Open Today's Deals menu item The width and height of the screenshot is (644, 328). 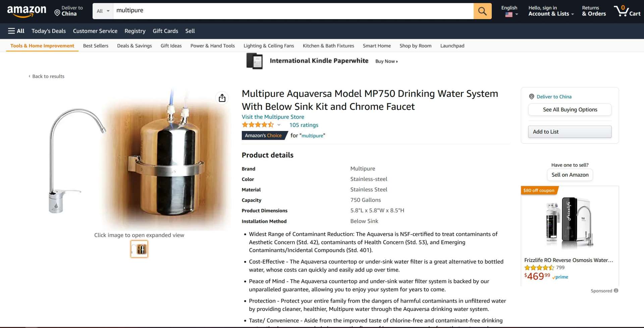coord(49,31)
